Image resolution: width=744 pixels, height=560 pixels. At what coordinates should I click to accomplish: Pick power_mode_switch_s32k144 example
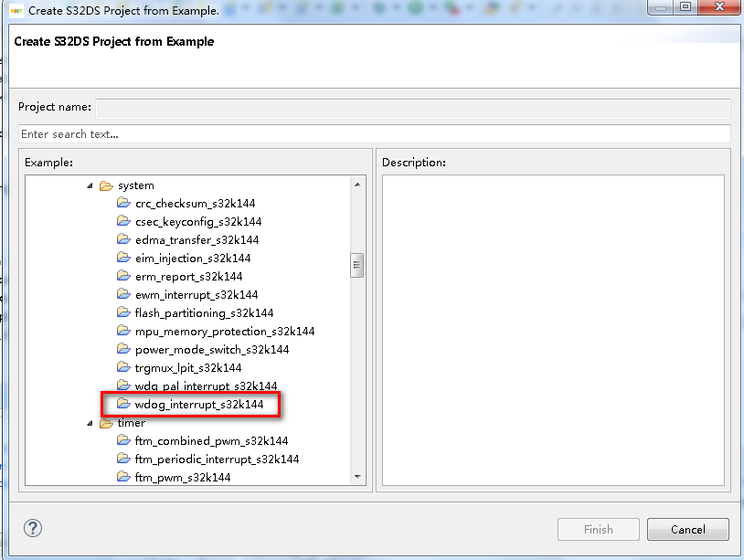(x=212, y=350)
